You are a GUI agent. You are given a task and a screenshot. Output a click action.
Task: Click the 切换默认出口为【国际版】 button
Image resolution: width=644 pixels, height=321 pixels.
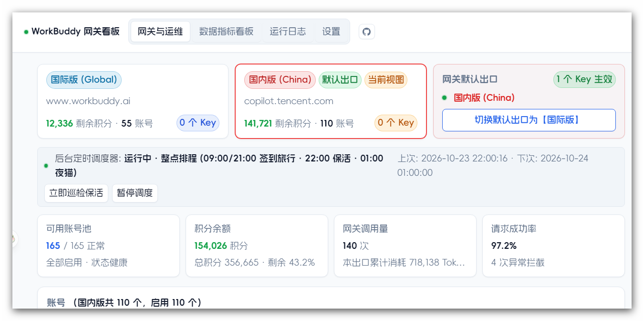tap(529, 120)
